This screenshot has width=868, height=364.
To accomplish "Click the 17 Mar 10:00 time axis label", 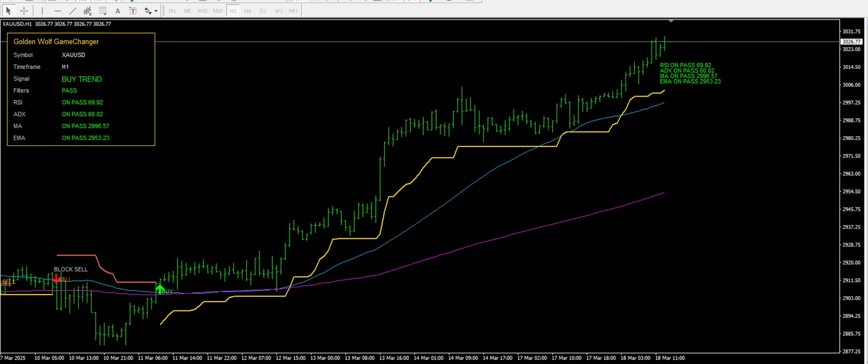I will tap(567, 358).
